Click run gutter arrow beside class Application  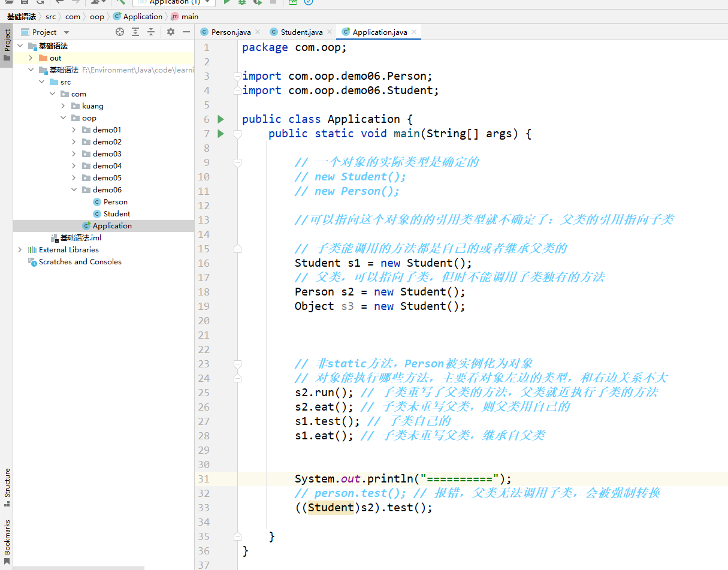(220, 119)
